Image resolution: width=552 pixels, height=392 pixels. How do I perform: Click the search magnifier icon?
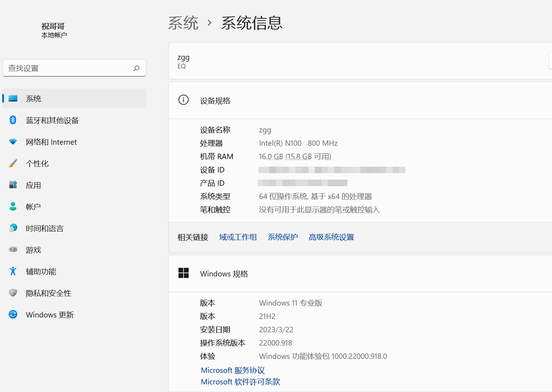[136, 68]
